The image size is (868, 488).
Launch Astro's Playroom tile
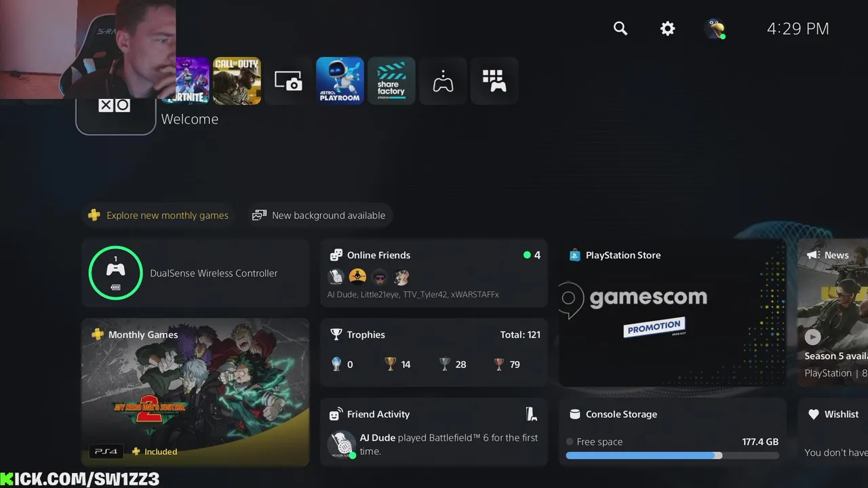[x=340, y=81]
